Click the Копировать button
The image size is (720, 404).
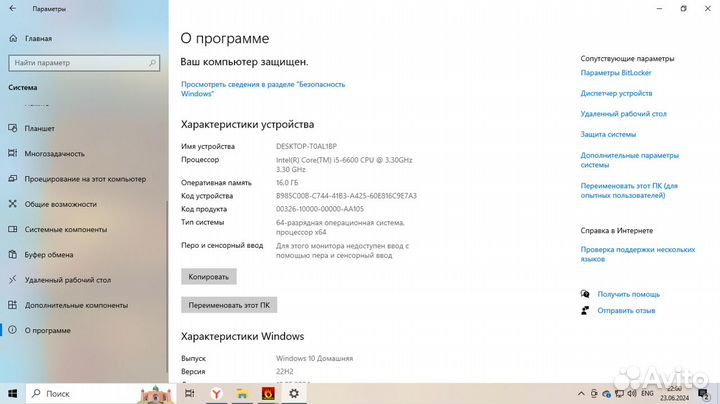pos(208,277)
